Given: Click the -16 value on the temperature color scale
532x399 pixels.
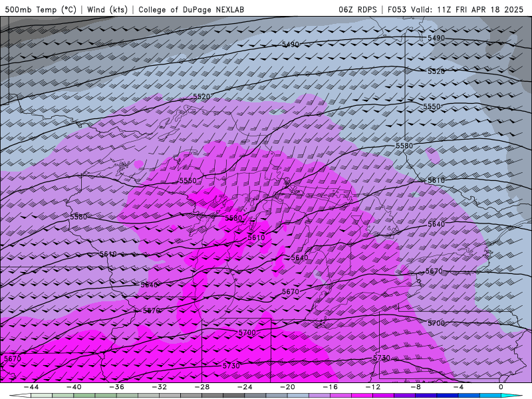Looking at the screenshot, I should 330,387.
